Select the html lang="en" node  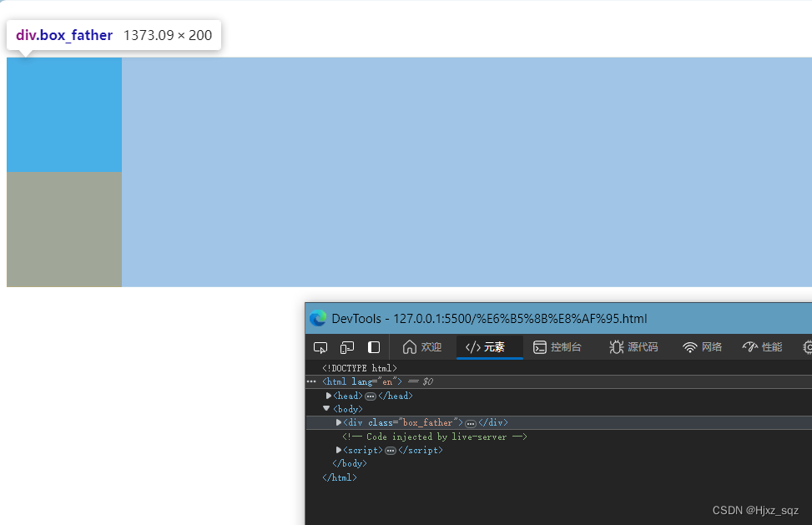[362, 381]
